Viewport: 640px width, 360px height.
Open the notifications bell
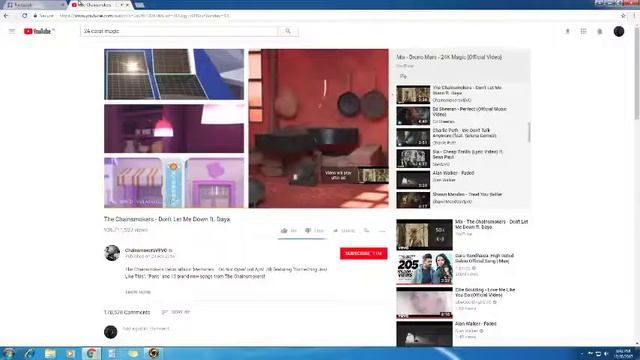(600, 31)
